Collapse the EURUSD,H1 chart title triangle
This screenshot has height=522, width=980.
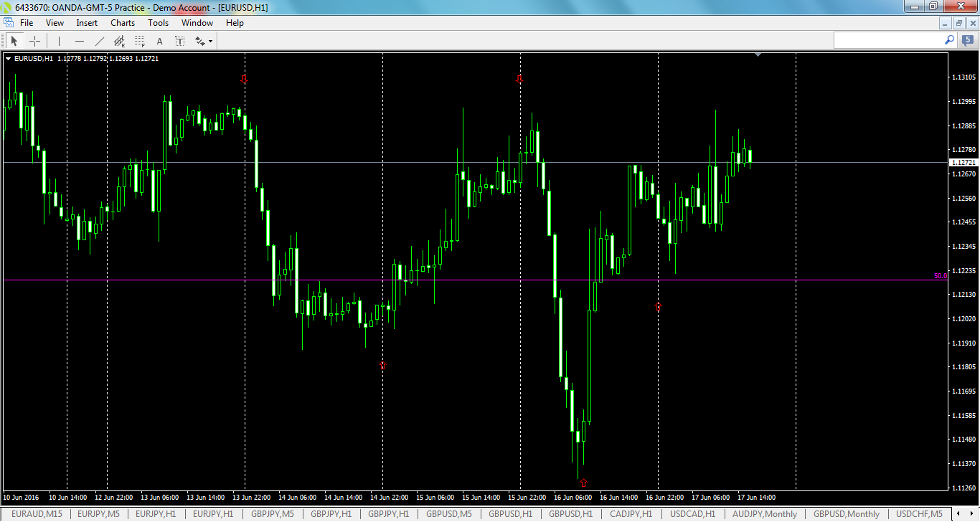(x=9, y=59)
